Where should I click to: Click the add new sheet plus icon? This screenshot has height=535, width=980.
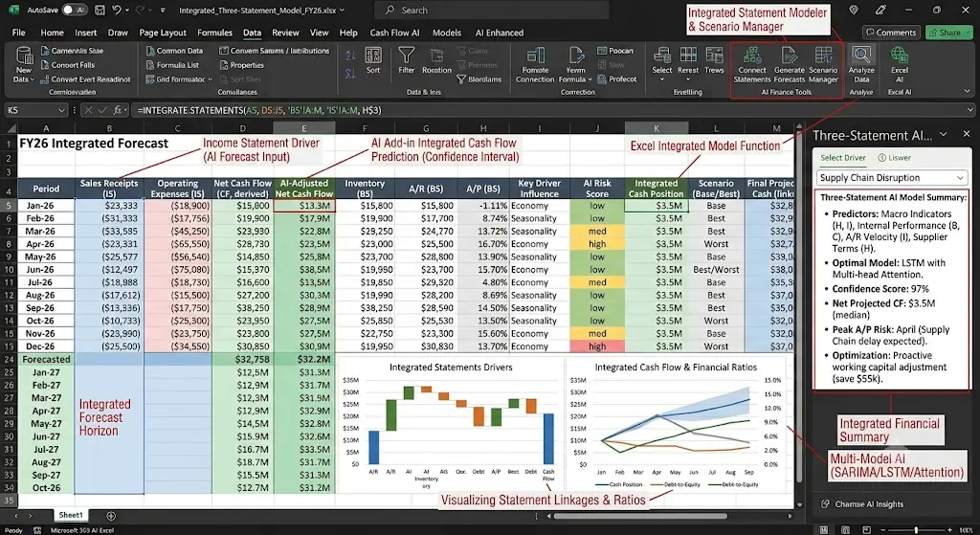(x=111, y=516)
